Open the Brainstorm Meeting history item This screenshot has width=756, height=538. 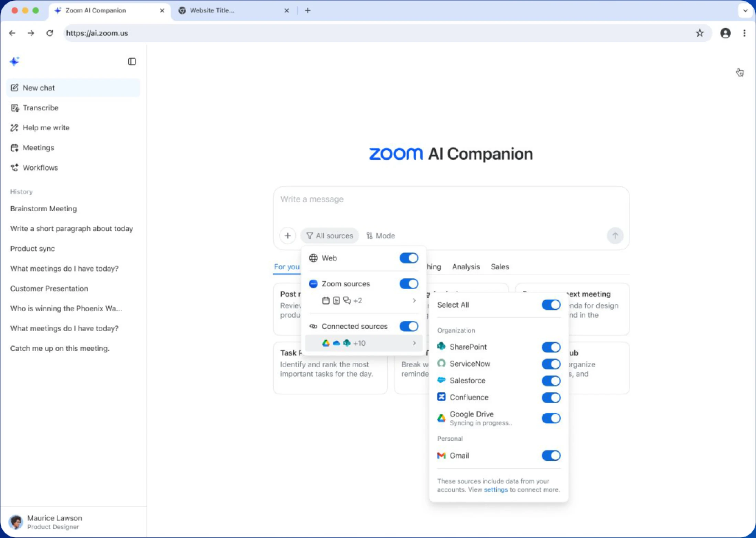tap(44, 209)
